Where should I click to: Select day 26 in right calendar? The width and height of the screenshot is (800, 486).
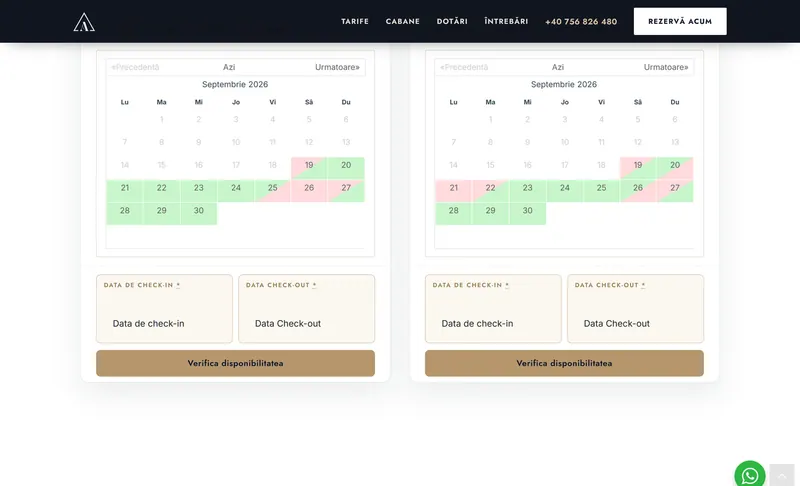point(638,191)
